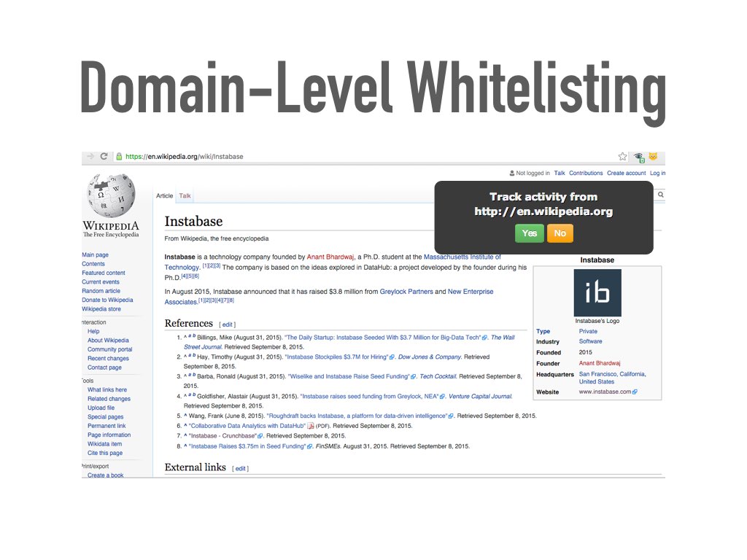The width and height of the screenshot is (747, 560).
Task: Click Donate to Wikipedia link
Action: [x=107, y=300]
